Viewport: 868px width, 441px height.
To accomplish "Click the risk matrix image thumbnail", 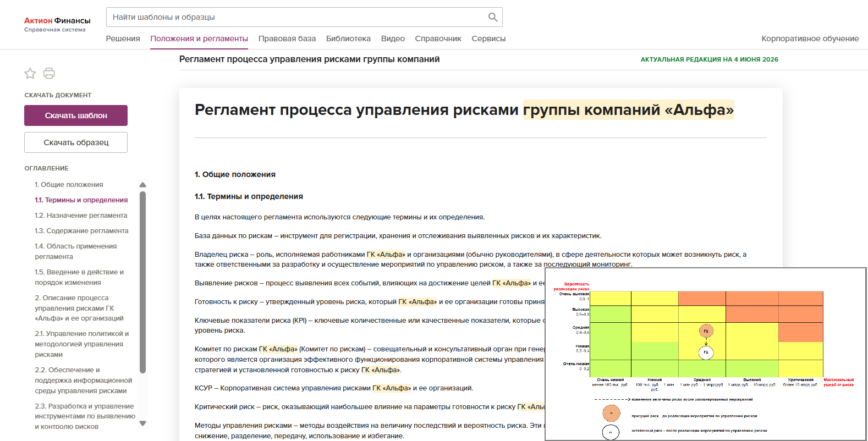I will click(706, 354).
